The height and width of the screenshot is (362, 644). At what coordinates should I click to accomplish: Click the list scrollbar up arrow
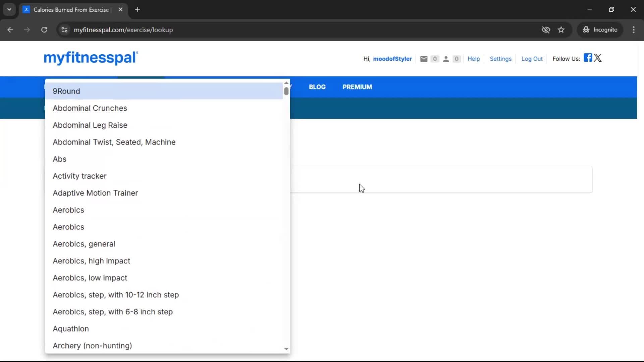pos(286,83)
